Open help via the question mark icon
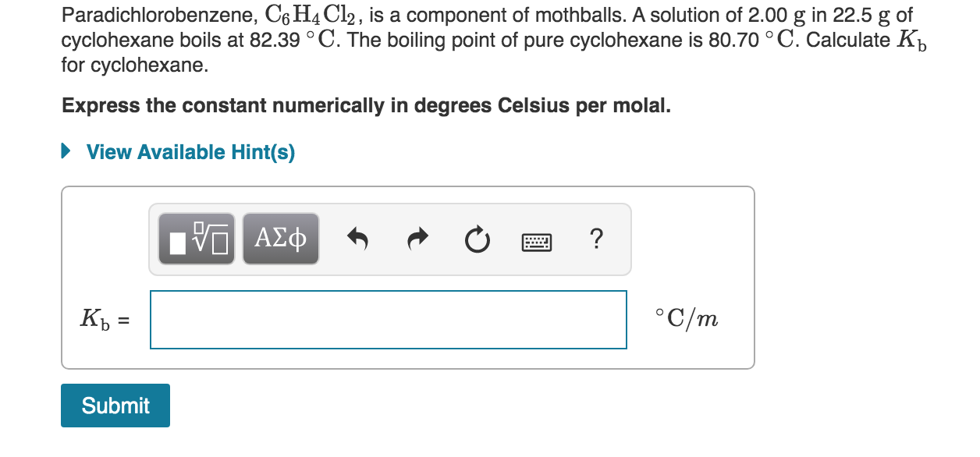This screenshot has width=980, height=457. pos(597,240)
